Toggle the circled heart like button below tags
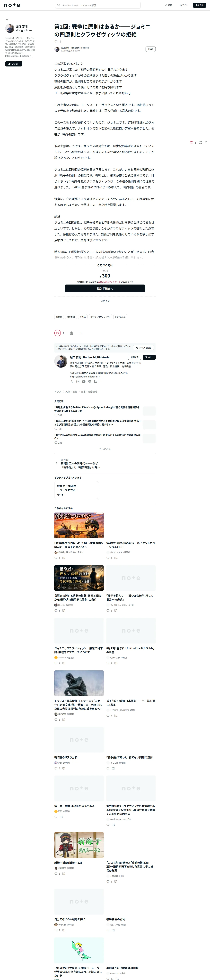The height and width of the screenshot is (980, 210). [58, 333]
